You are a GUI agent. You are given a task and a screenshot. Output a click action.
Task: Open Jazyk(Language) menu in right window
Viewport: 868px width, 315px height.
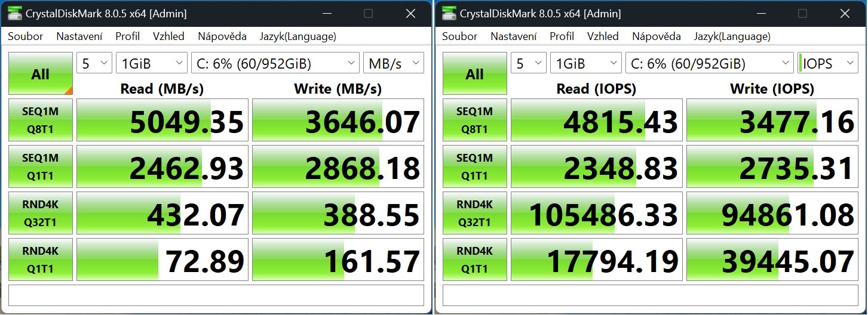[x=732, y=36]
